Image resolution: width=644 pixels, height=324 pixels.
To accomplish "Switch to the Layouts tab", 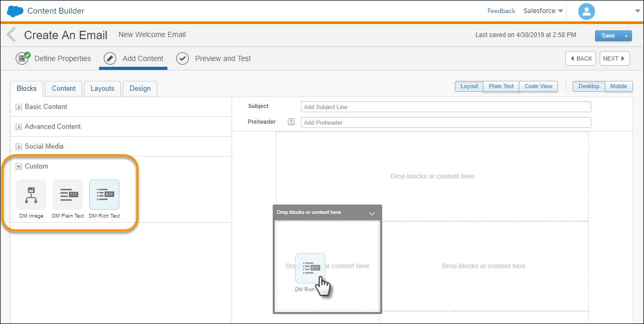I will click(x=102, y=88).
